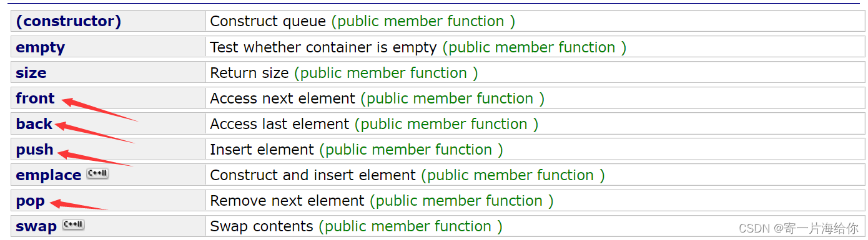Click the red arrow pointing at front
This screenshot has height=240, width=868.
[x=100, y=108]
